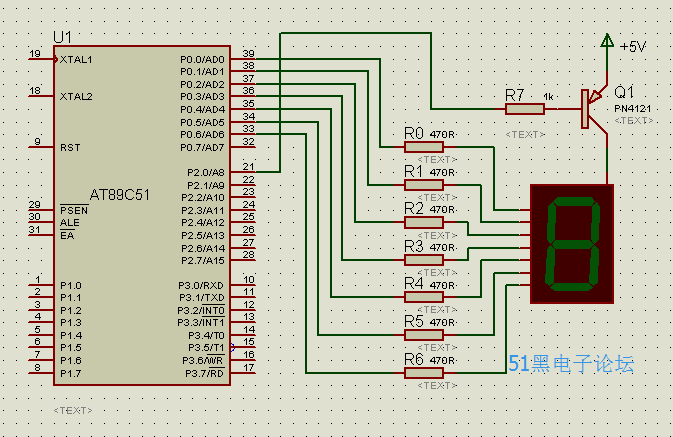Click the R6 reference label
Viewport: 673px width, 437px height.
pyautogui.click(x=414, y=359)
